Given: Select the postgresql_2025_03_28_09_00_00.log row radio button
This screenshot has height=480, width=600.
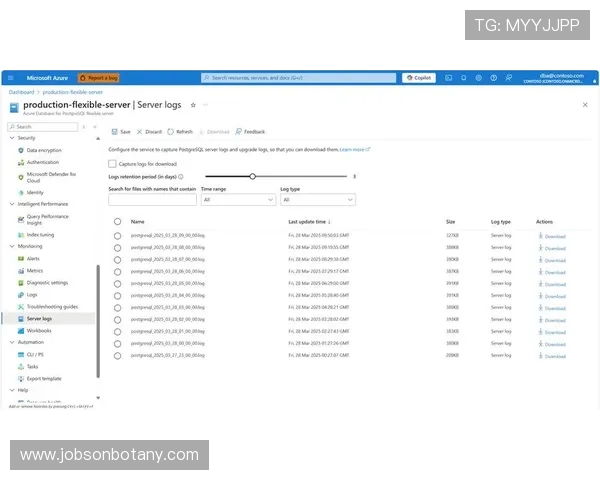Looking at the screenshot, I should pos(117,235).
